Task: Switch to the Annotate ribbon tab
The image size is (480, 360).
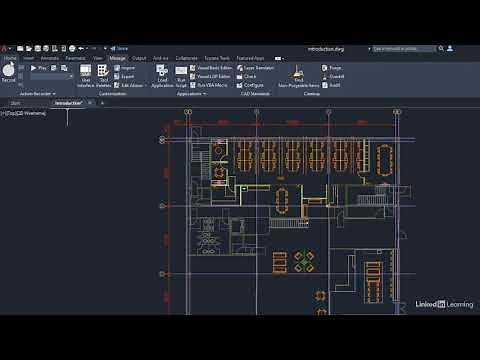Action: tap(50, 58)
